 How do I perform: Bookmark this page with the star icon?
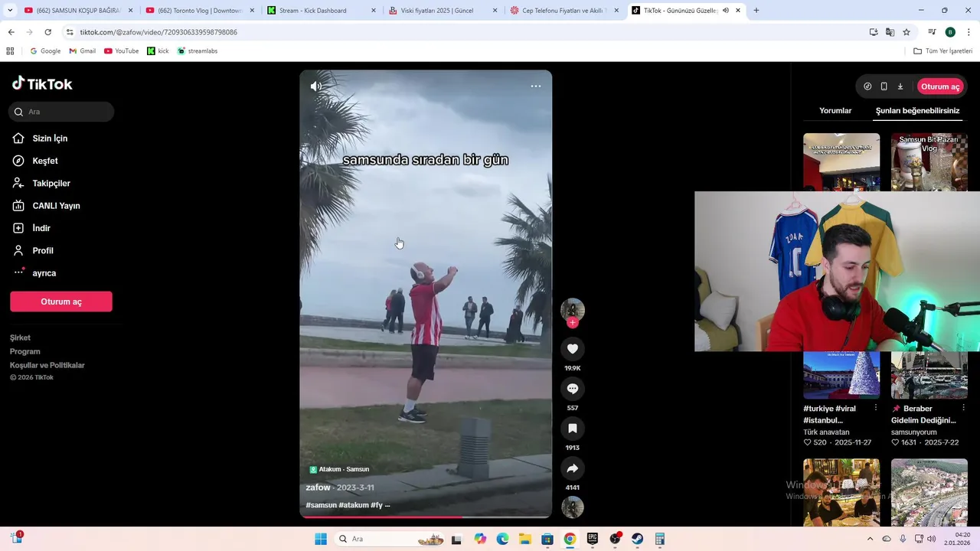coord(906,32)
